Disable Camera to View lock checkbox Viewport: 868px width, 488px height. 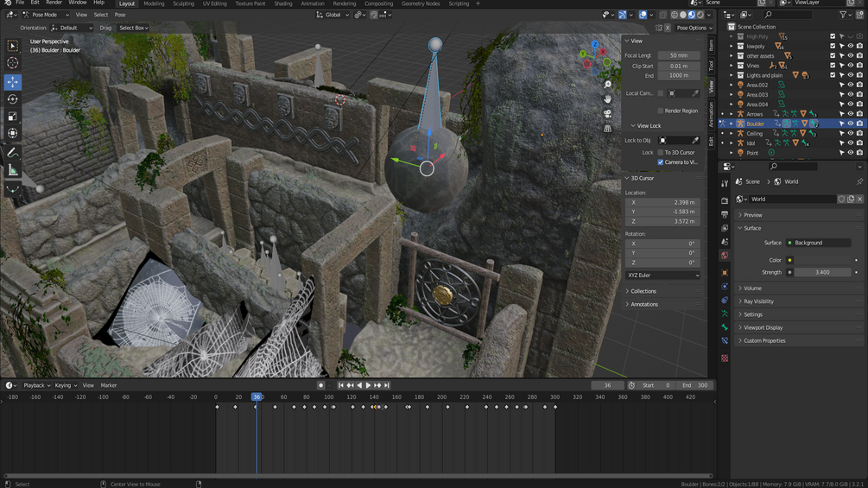tap(661, 162)
